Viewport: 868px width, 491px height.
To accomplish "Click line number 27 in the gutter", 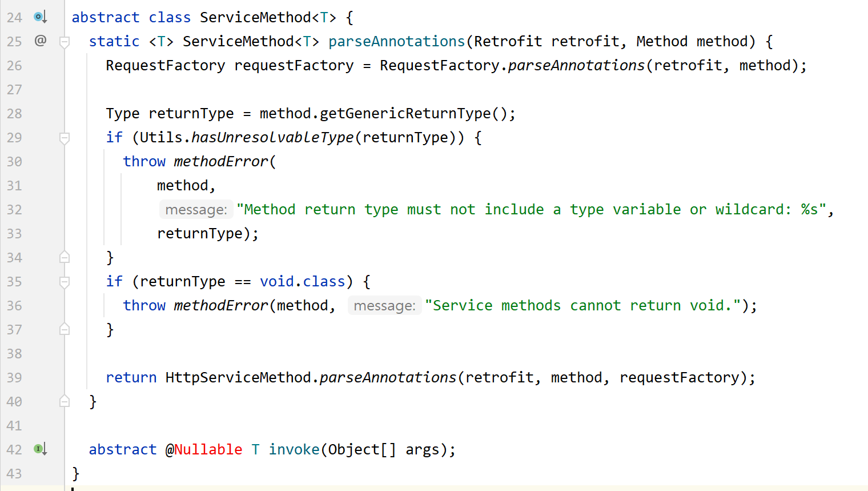I will tap(14, 90).
